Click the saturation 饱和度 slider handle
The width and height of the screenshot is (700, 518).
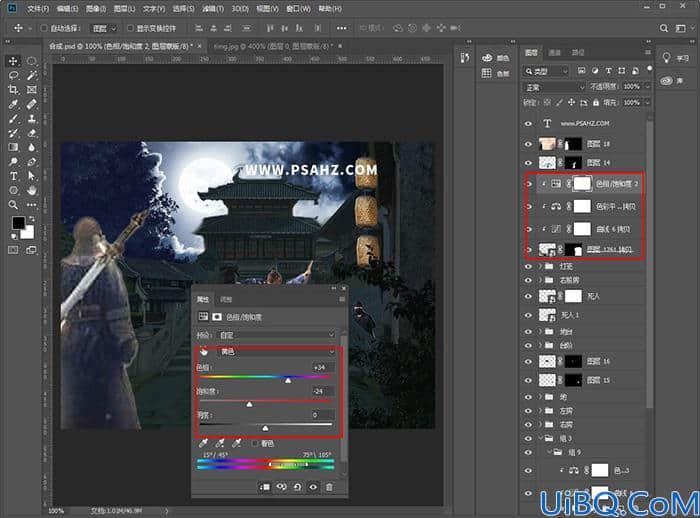(x=249, y=404)
